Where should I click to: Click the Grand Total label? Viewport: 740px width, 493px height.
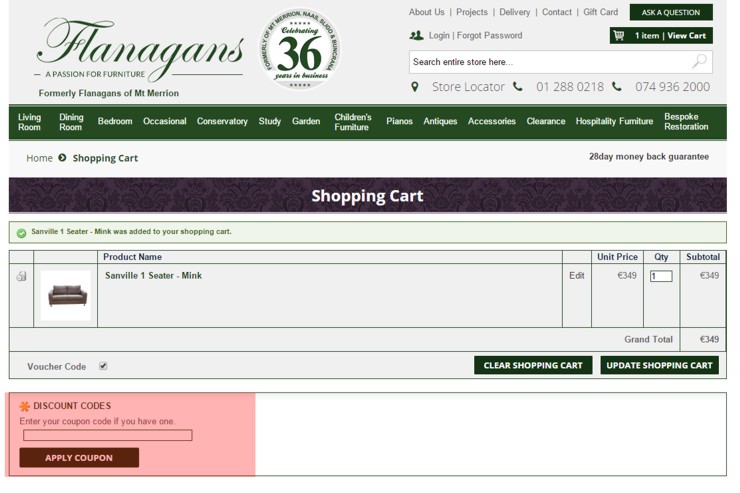click(x=648, y=339)
